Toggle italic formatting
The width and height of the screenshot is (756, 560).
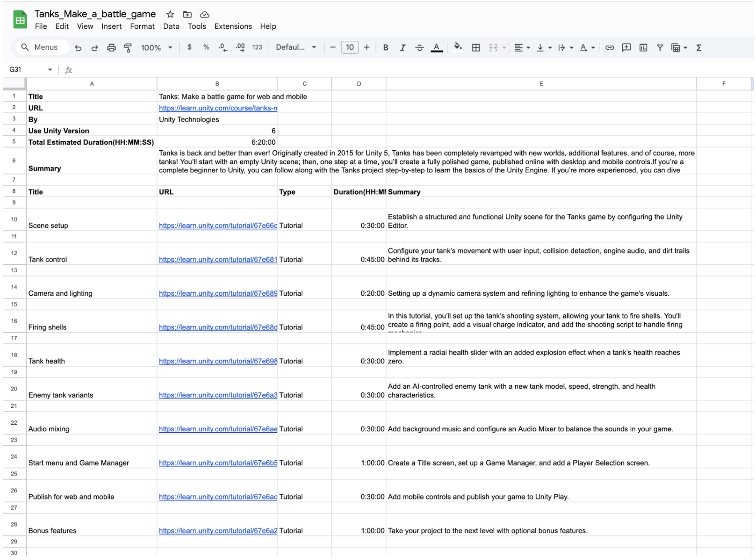click(402, 48)
